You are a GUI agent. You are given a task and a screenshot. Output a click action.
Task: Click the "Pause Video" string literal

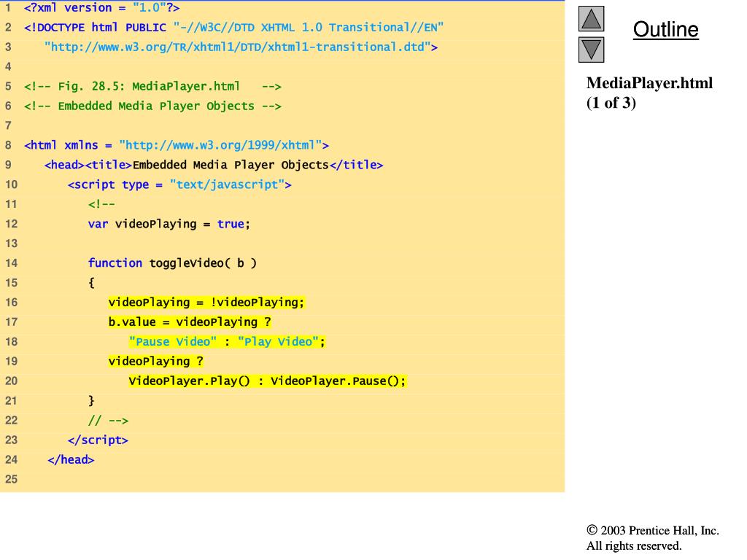172,341
